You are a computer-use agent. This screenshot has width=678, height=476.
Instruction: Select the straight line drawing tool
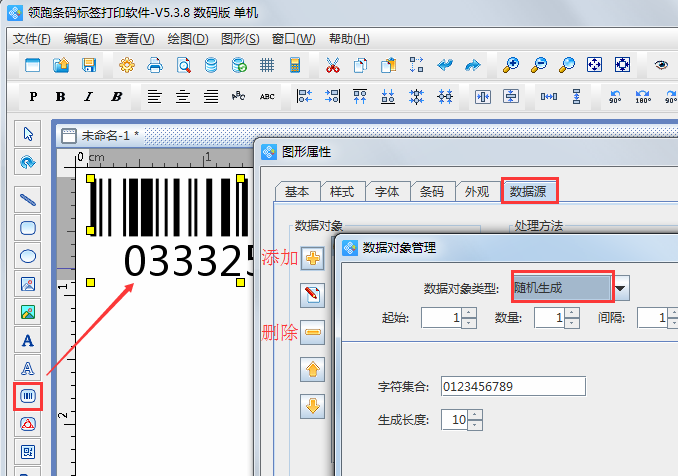coord(28,198)
